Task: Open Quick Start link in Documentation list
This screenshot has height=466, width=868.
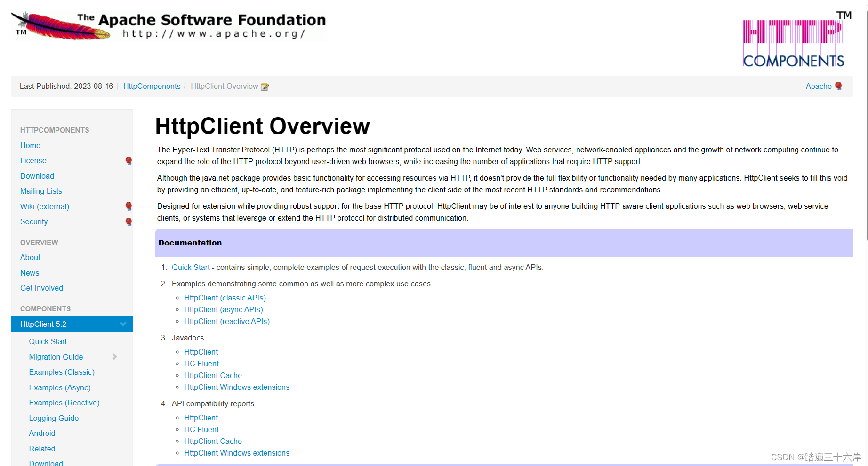Action: point(191,268)
